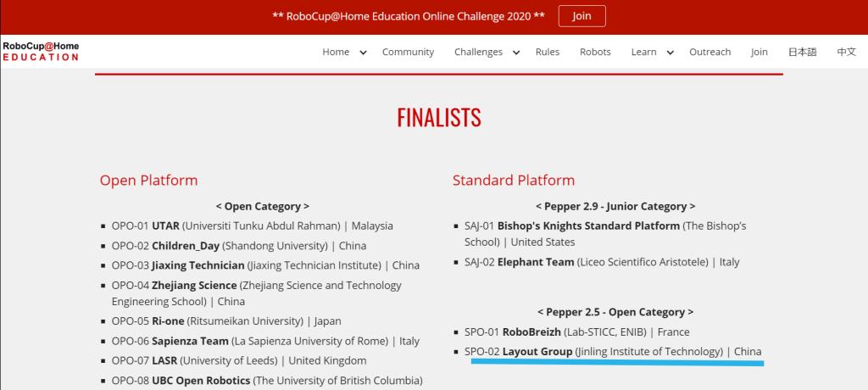The height and width of the screenshot is (390, 868).
Task: Switch to Japanese language (日本語)
Action: [x=802, y=52]
